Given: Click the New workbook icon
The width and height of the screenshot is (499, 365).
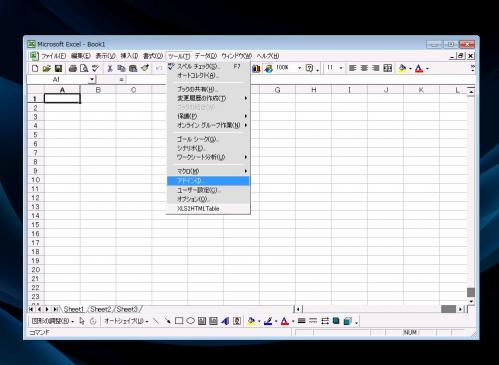Looking at the screenshot, I should 35,68.
